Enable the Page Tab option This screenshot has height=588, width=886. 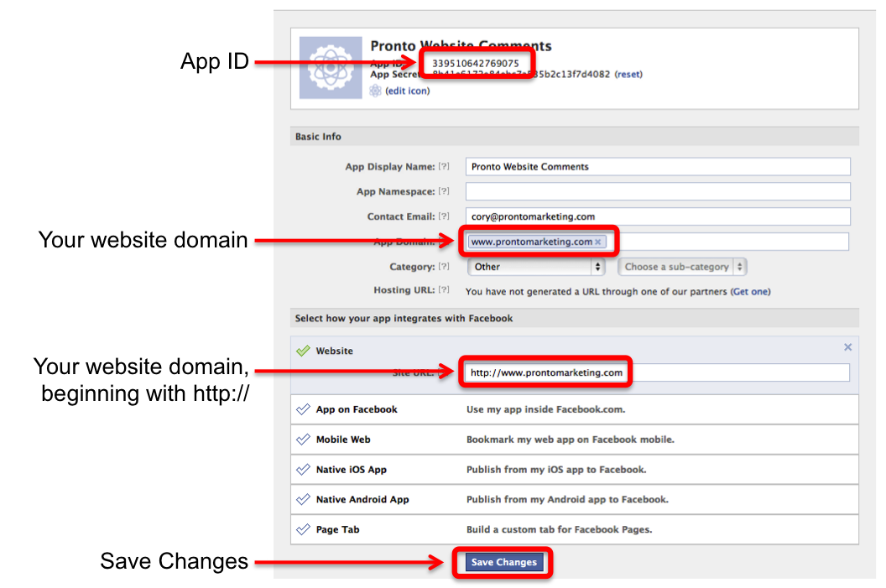[x=304, y=528]
